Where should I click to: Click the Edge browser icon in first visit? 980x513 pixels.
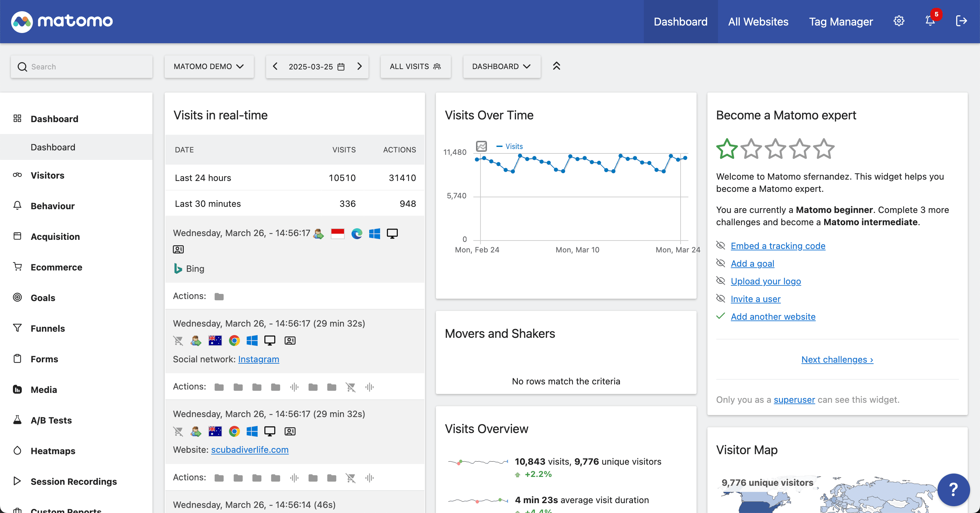pos(357,233)
